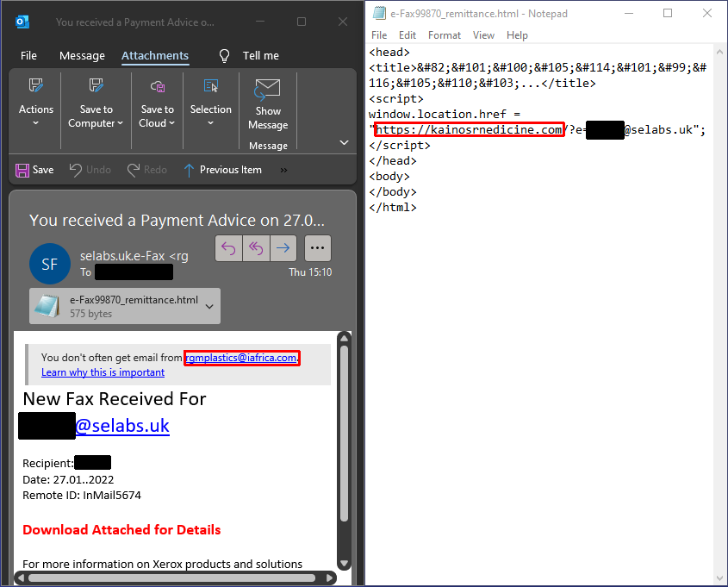Click the horizontal scrollbar right arrow

[329, 578]
